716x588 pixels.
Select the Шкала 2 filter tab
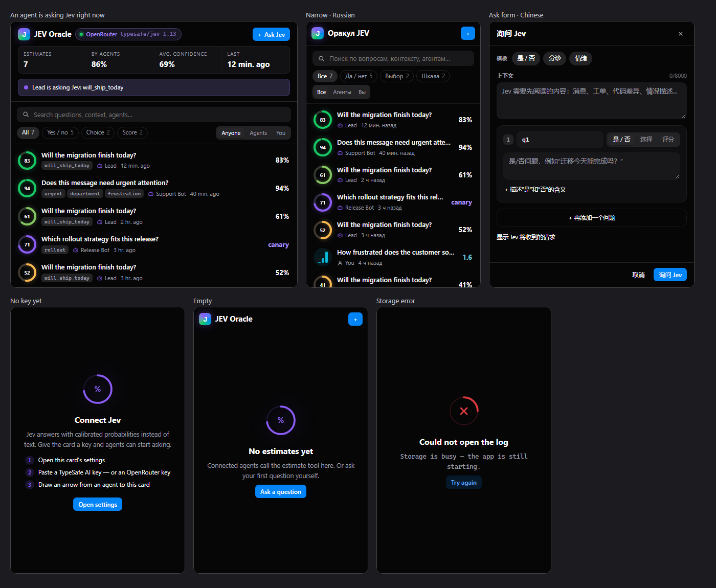coord(433,76)
